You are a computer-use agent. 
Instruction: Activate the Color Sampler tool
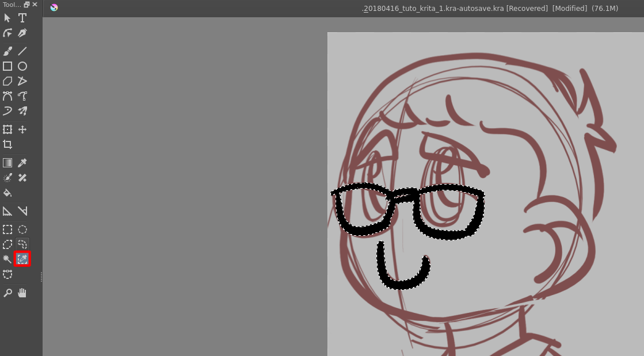pyautogui.click(x=22, y=162)
